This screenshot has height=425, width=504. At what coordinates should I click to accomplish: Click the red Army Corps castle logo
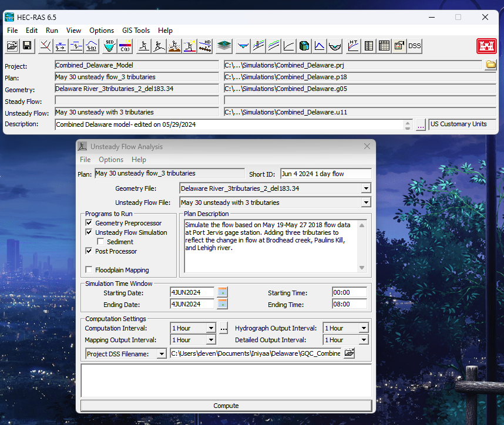coord(486,46)
